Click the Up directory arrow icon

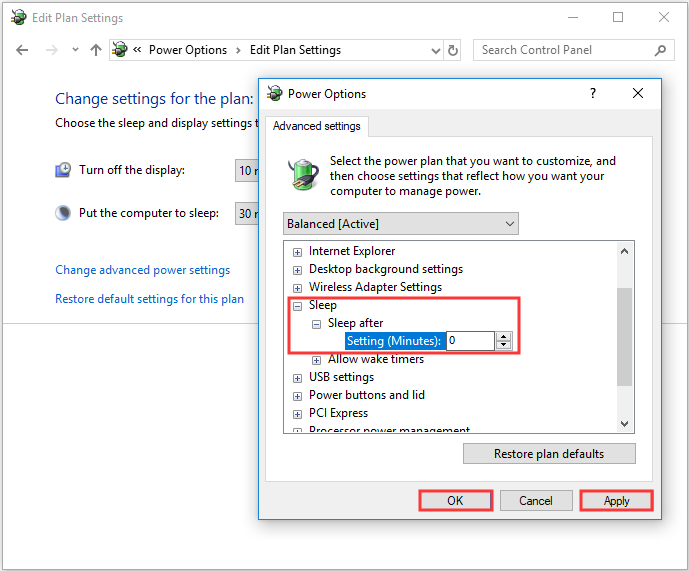coord(96,50)
